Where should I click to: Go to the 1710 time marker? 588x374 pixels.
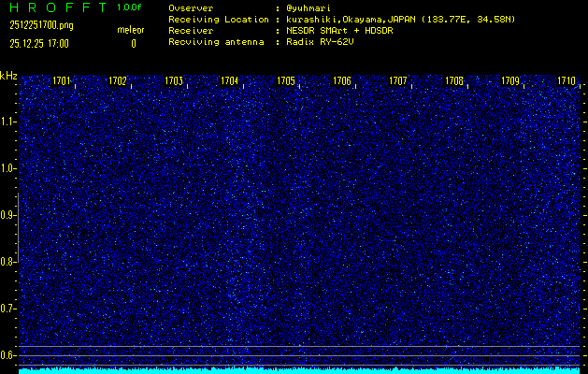click(566, 81)
